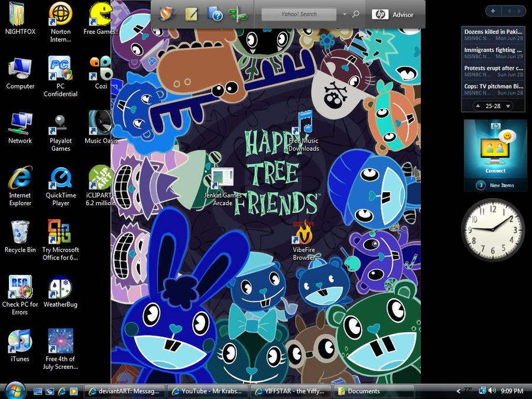Image resolution: width=532 pixels, height=399 pixels.
Task: Open the HP Advisor button
Action: click(392, 15)
